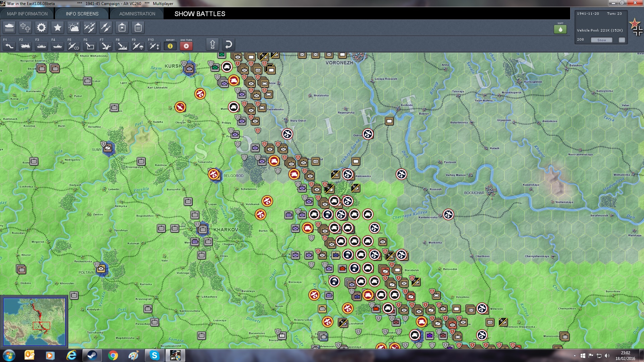Click the undo arrow button
Image resolution: width=644 pixels, height=362 pixels.
[228, 44]
